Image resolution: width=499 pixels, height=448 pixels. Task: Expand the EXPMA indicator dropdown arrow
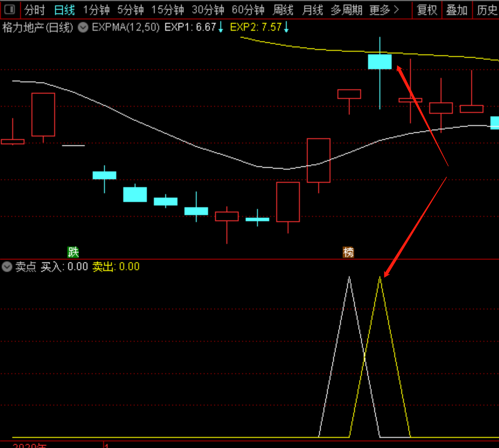83,27
